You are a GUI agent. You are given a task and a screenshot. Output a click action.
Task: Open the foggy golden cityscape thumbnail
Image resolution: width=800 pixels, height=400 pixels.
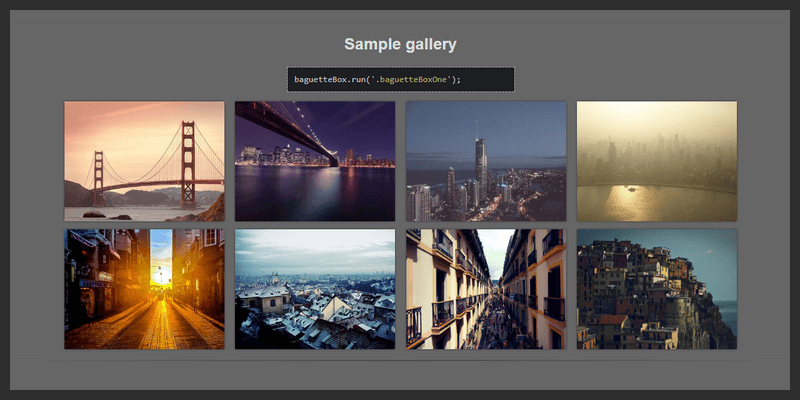coord(657,160)
